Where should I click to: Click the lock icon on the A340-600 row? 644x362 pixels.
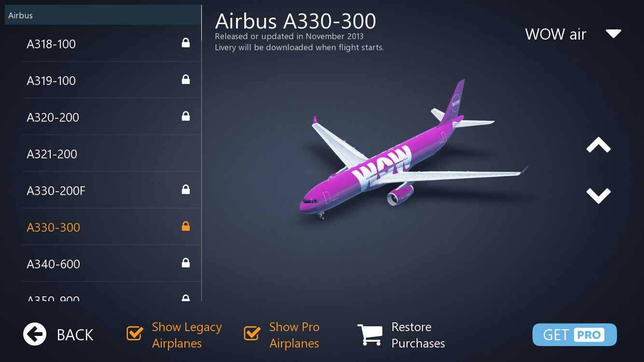pos(185,263)
